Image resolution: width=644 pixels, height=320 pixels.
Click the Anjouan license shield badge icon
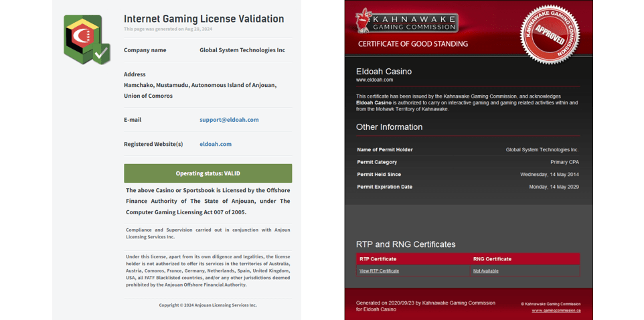87,39
